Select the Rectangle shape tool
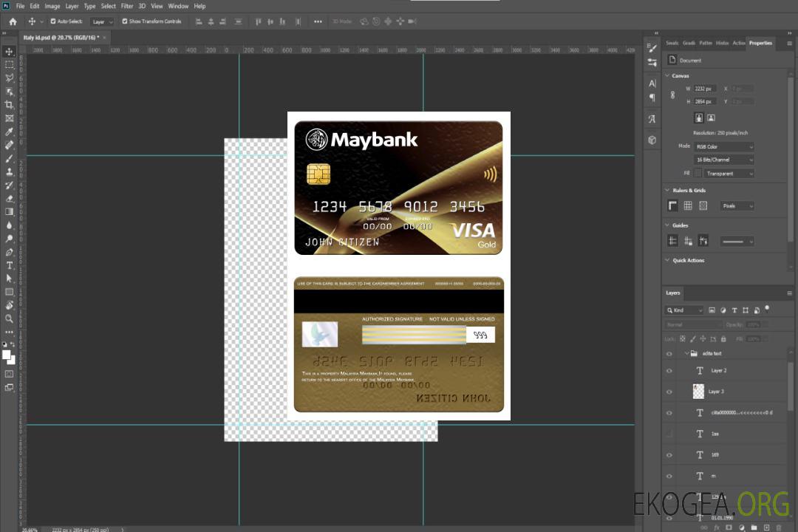Image resolution: width=798 pixels, height=532 pixels. coord(9,292)
